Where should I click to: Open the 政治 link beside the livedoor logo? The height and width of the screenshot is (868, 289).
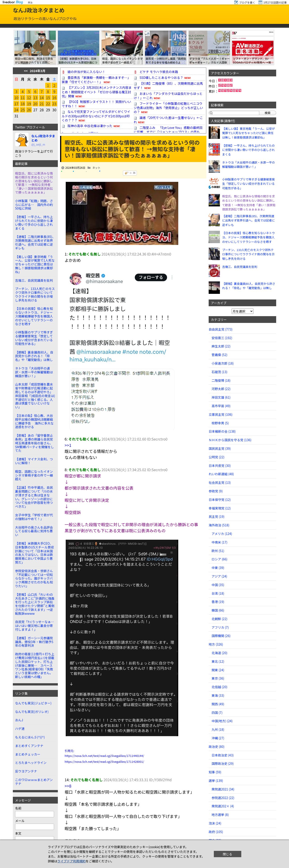(30, 2)
